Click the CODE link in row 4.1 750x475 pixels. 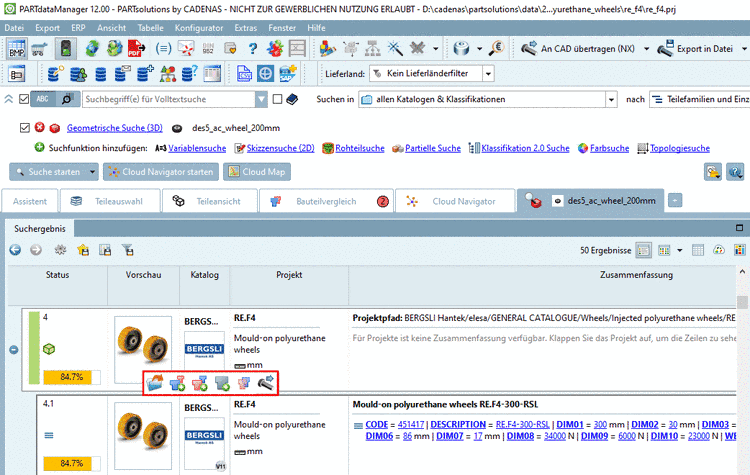[x=376, y=424]
